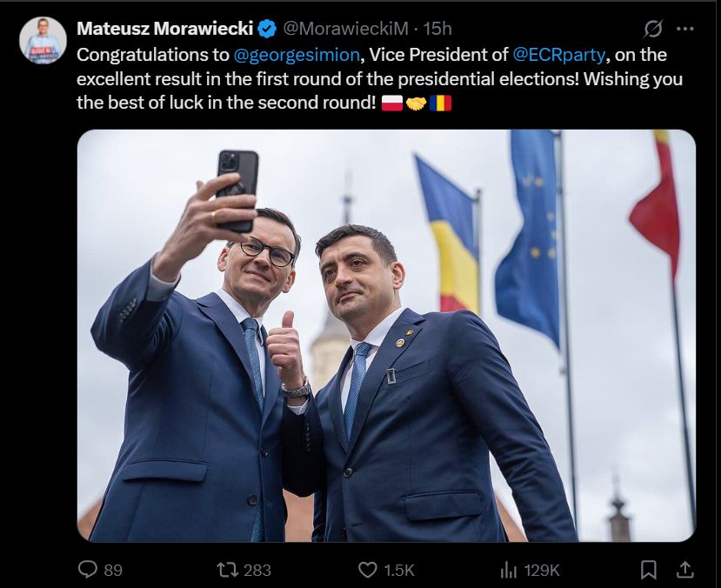
Task: Click the blue verified checkmark badge
Action: tap(267, 29)
